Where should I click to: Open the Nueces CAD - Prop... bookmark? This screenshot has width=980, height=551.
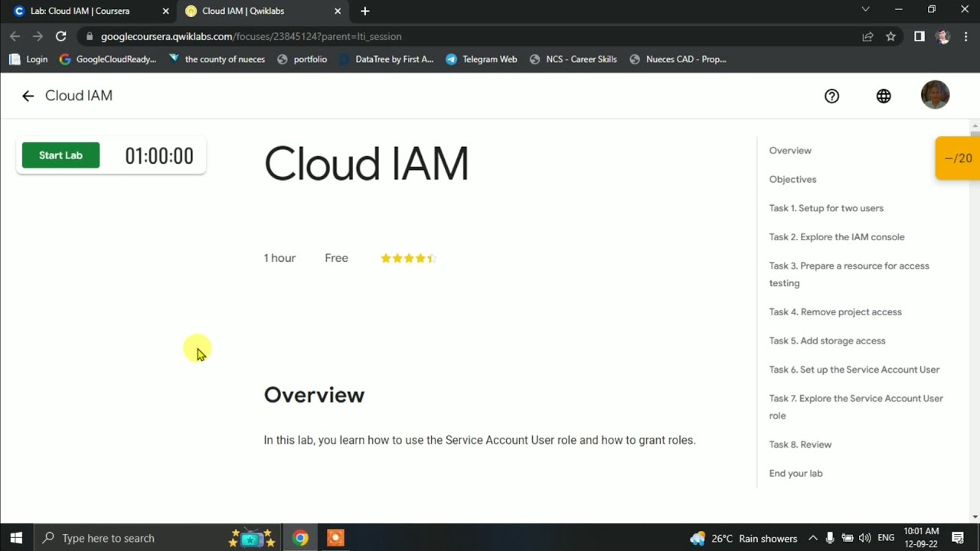[678, 59]
